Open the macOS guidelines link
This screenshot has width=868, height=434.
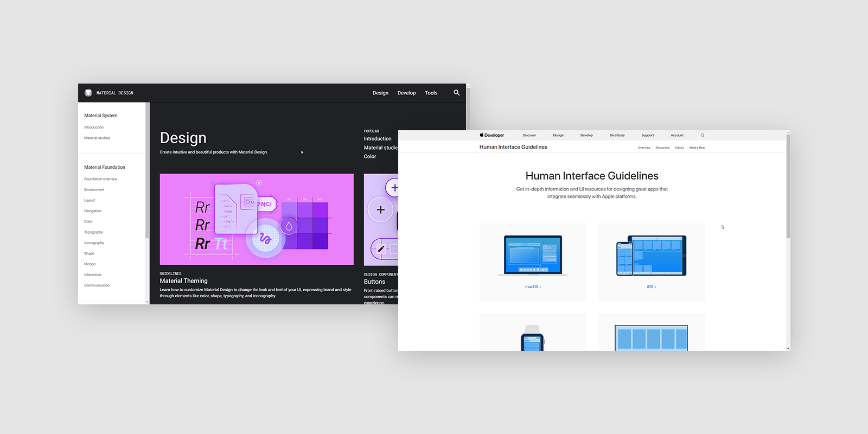click(533, 287)
